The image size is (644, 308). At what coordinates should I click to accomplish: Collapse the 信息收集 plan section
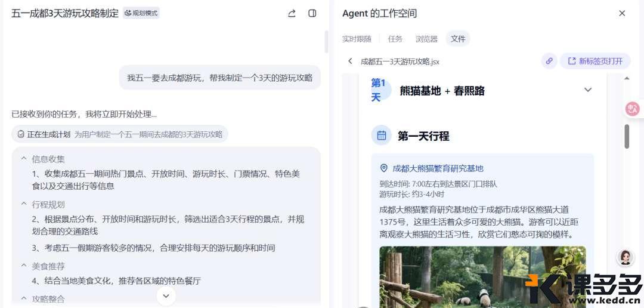point(24,159)
